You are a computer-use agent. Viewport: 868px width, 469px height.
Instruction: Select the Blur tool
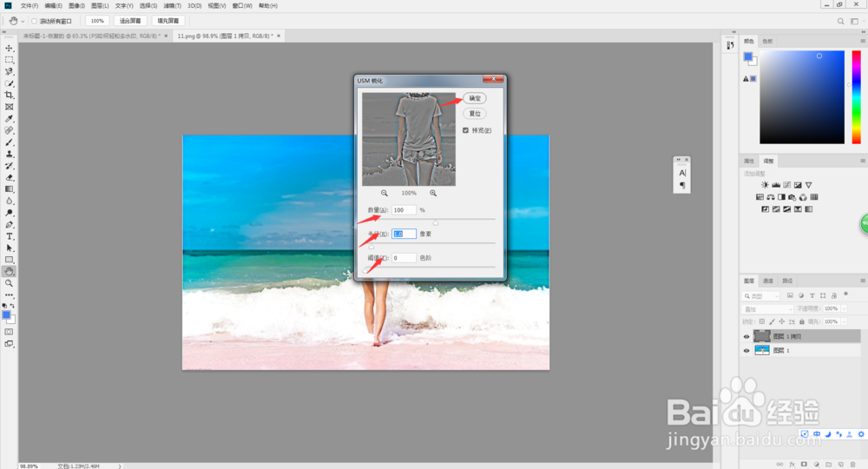[9, 201]
